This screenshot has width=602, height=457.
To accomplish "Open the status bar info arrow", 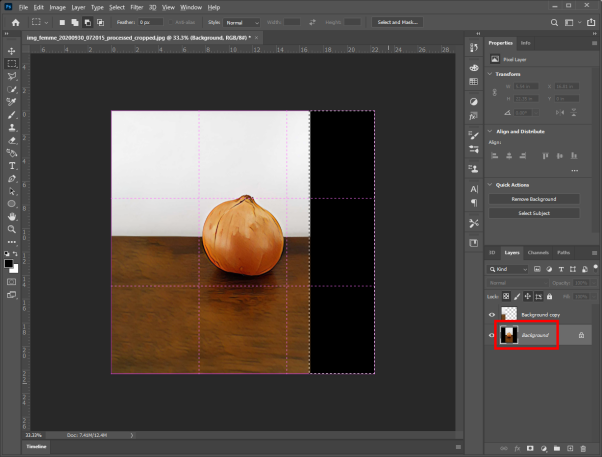I will (132, 435).
